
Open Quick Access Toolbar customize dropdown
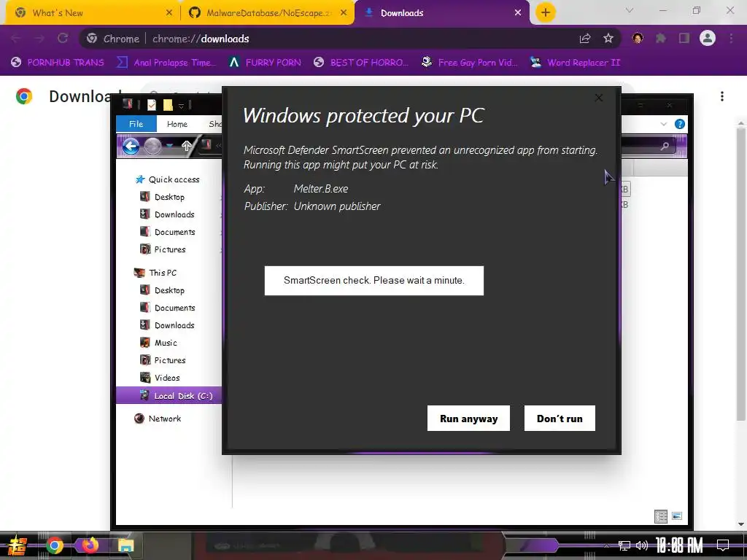click(x=181, y=105)
